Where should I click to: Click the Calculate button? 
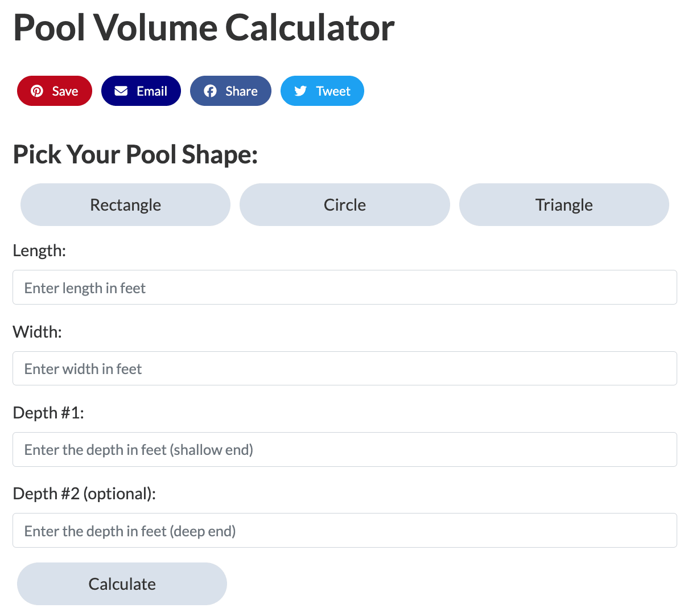[122, 584]
